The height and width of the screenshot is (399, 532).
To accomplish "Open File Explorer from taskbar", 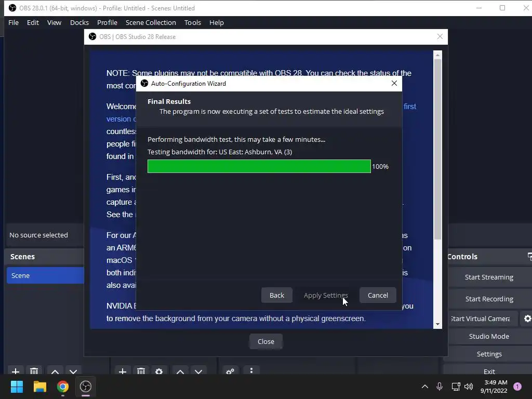I will click(x=39, y=387).
